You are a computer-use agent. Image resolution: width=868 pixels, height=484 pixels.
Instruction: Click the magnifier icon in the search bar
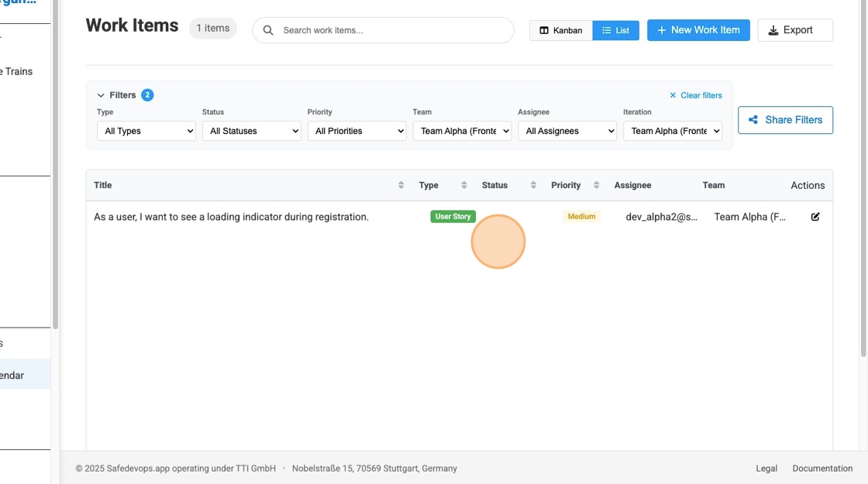(267, 29)
